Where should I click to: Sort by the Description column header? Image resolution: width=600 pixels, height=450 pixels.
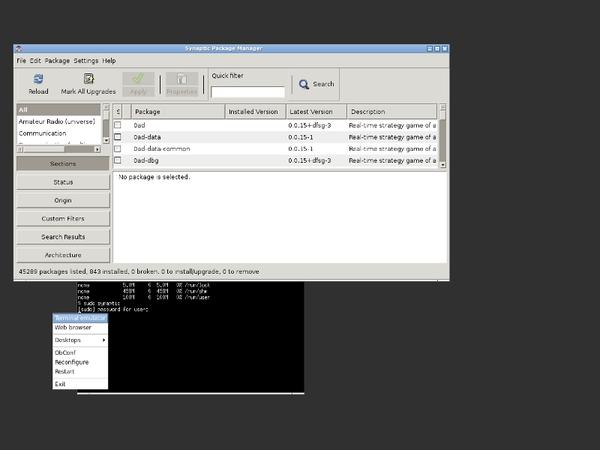pyautogui.click(x=392, y=112)
